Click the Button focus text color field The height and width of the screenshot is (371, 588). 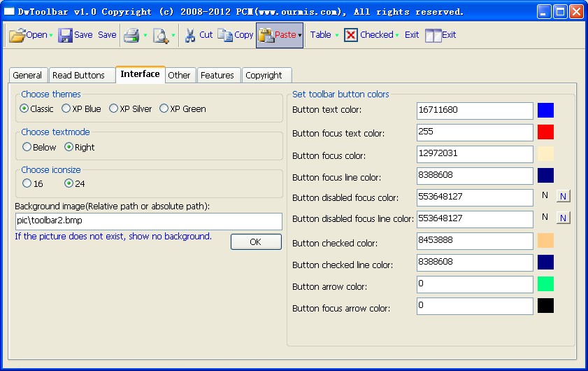[x=475, y=132]
